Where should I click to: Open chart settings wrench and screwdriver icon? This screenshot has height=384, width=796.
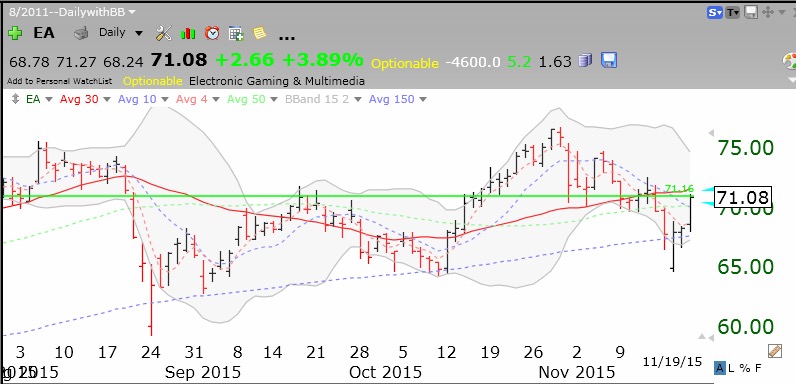(164, 34)
